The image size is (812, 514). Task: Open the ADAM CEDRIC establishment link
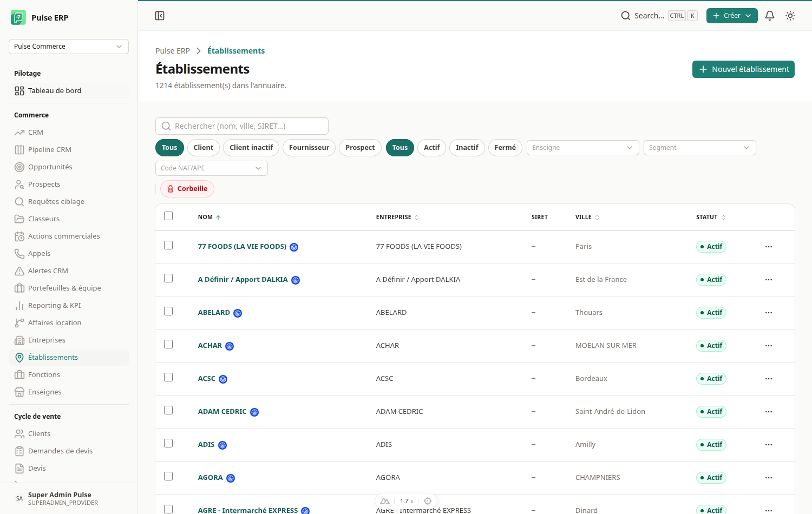(222, 412)
